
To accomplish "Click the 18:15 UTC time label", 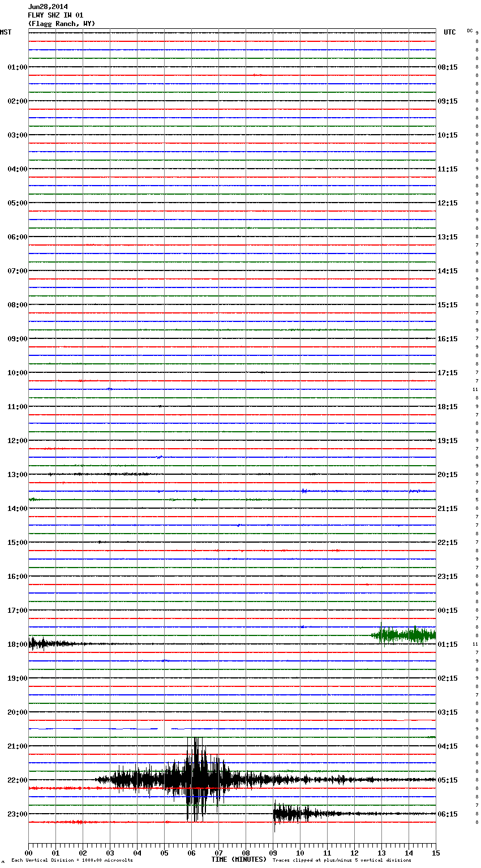I will (448, 407).
